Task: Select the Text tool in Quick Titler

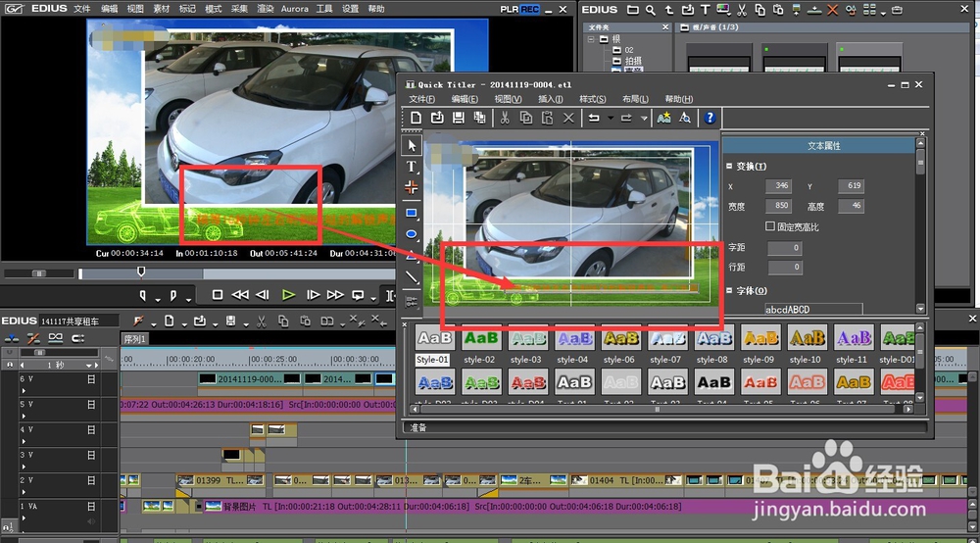Action: pos(412,167)
